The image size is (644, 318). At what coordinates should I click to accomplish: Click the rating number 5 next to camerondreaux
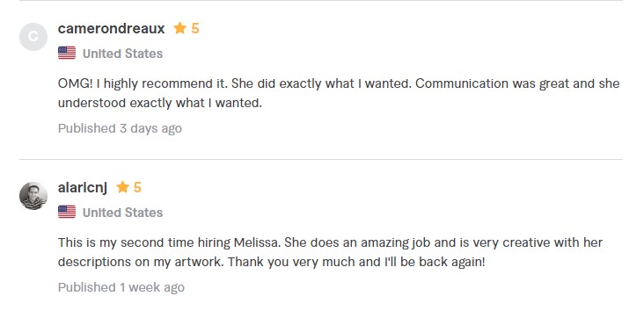[x=195, y=28]
